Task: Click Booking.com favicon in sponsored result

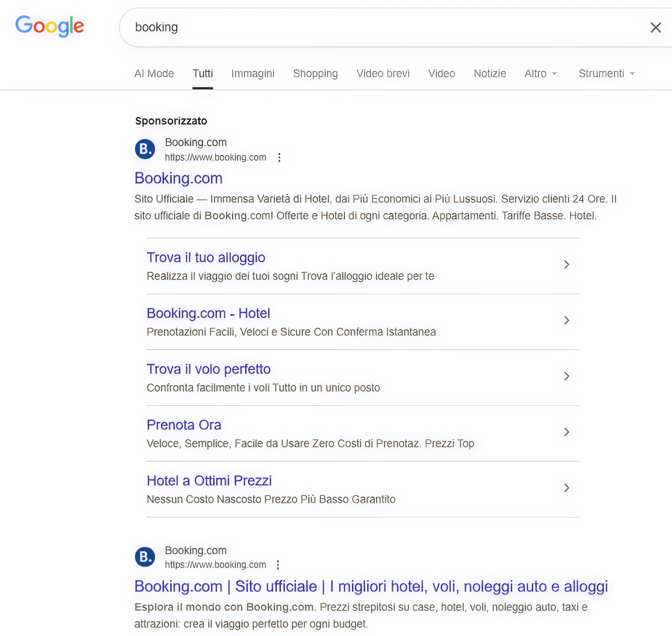Action: [x=145, y=149]
